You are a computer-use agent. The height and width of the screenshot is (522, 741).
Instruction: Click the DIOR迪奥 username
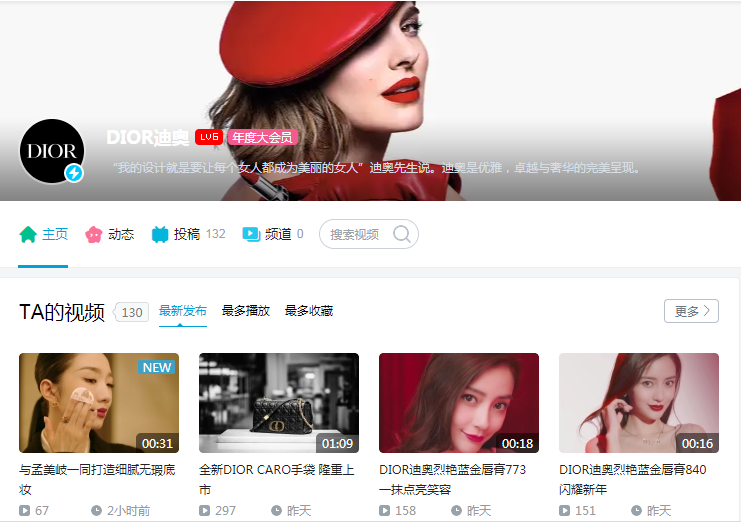pyautogui.click(x=148, y=137)
